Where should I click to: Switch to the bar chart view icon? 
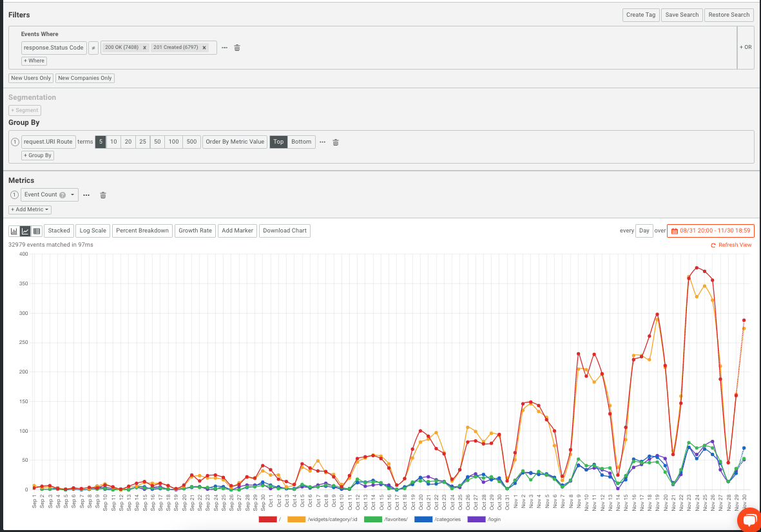14,230
